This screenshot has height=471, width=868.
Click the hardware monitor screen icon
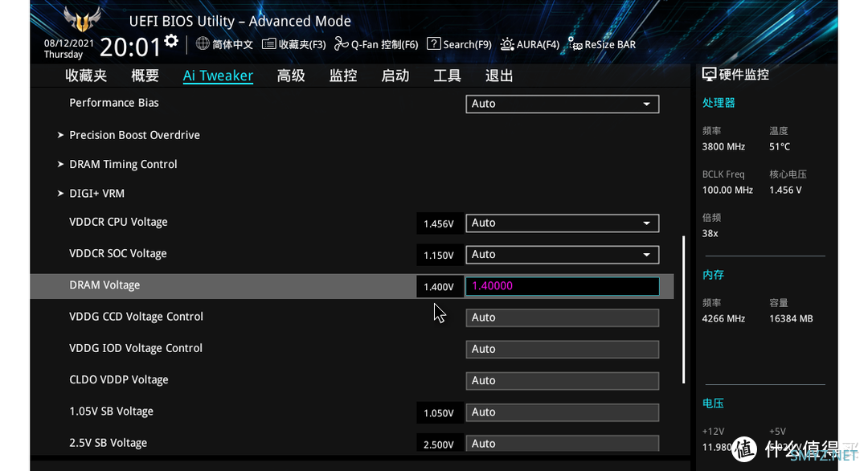[709, 74]
